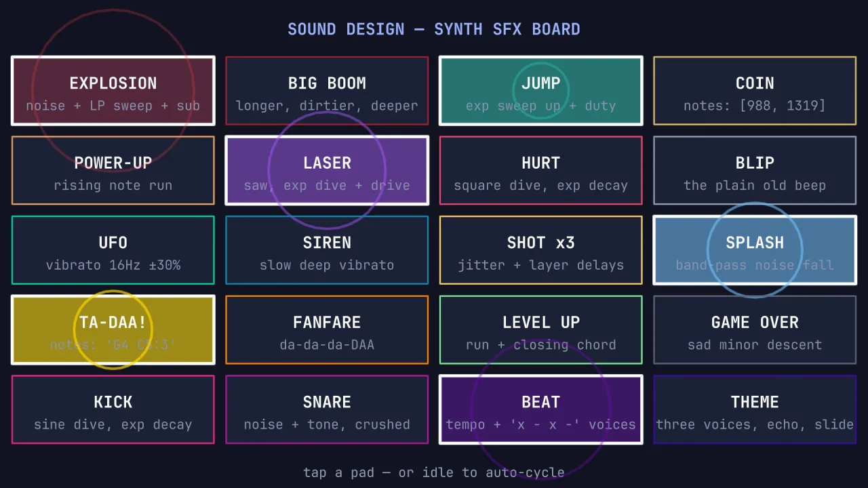Image resolution: width=868 pixels, height=488 pixels.
Task: Play the SNARE drum pad
Action: (x=327, y=409)
